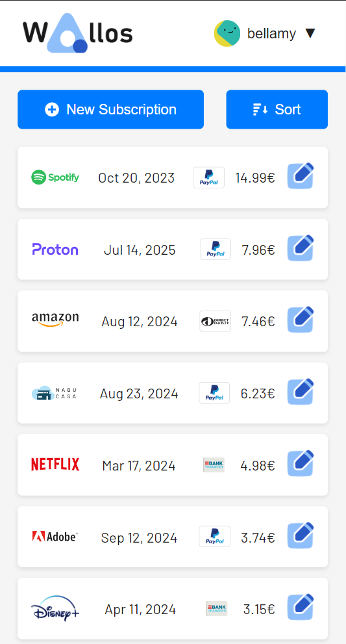Open Adobe subscription edit icon
346x644 pixels.
coord(301,535)
